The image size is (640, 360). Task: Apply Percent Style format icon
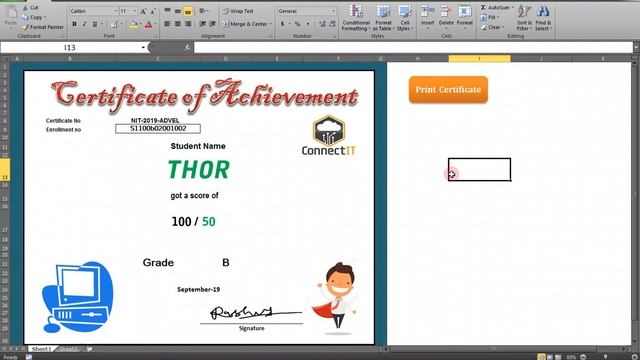pos(298,24)
